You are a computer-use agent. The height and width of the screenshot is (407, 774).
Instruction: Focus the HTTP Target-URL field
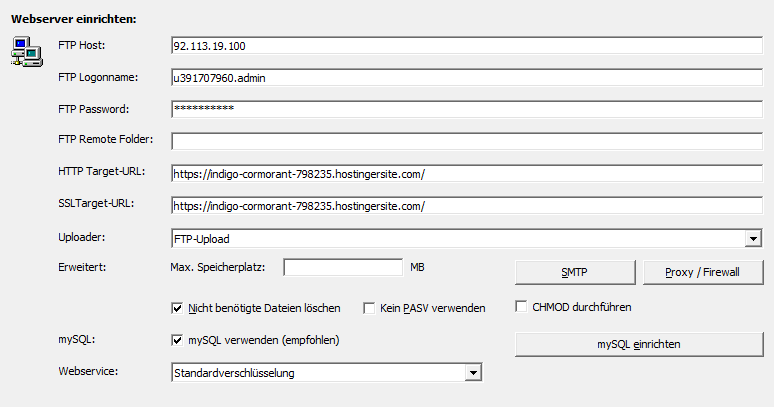466,174
